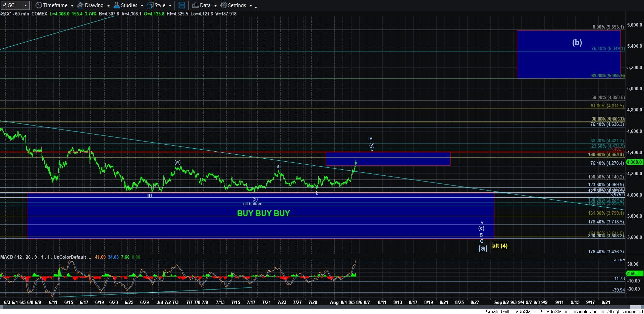Viewport: 644px width, 314px height.
Task: Select the 'iv' wave label
Action: [x=370, y=138]
